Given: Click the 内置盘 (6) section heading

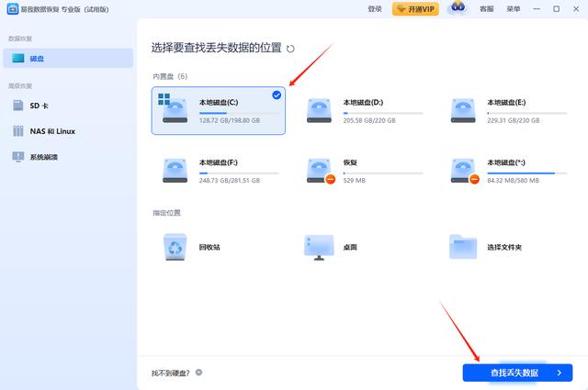Looking at the screenshot, I should 170,76.
